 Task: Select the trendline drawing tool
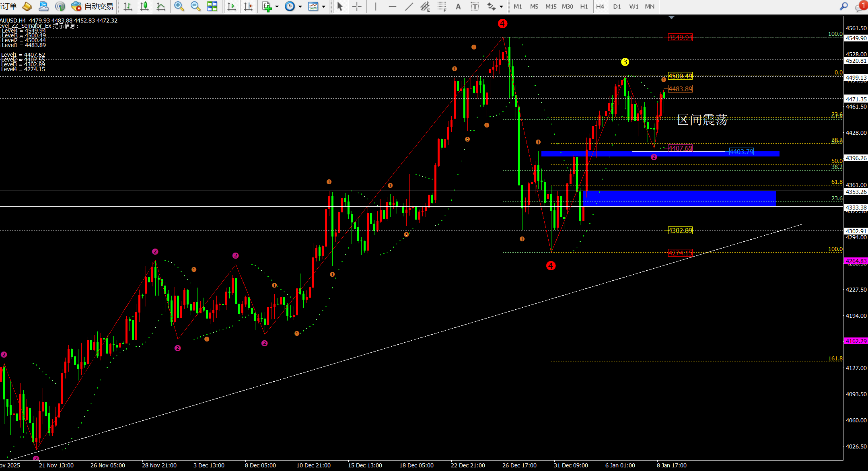point(409,6)
